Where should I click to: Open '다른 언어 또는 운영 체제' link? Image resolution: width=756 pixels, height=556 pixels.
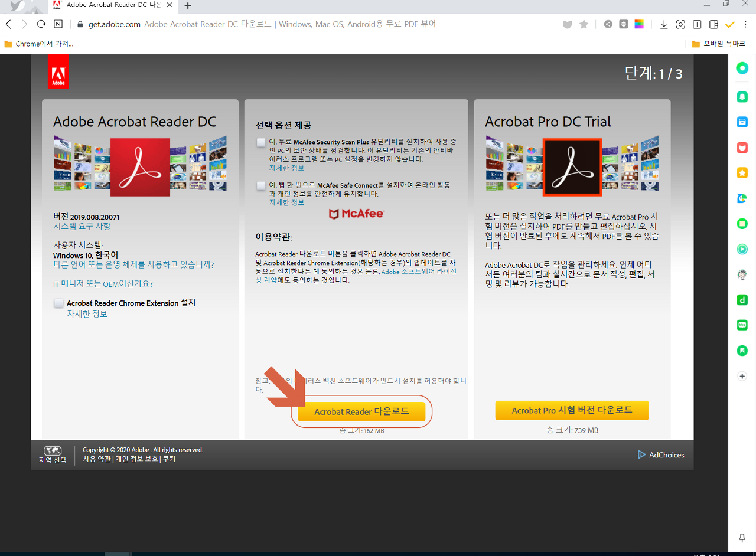[133, 264]
